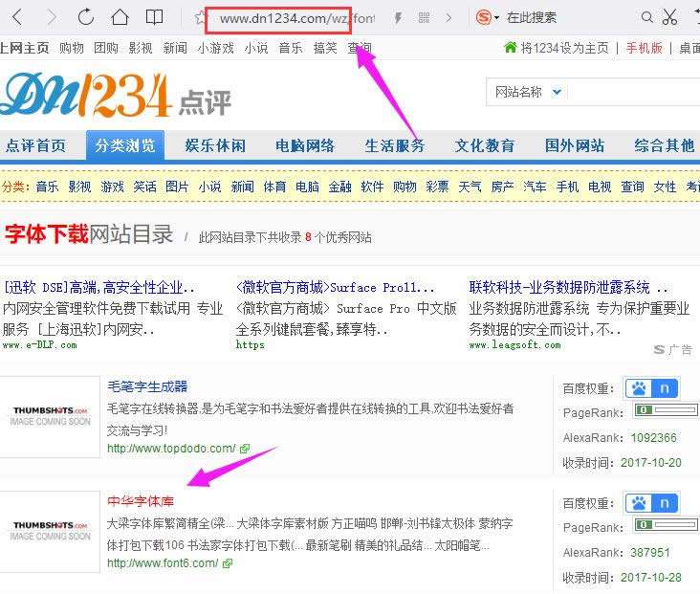Switch to the 娱乐休闲 navigation tab
This screenshot has width=700, height=594.
tap(215, 145)
